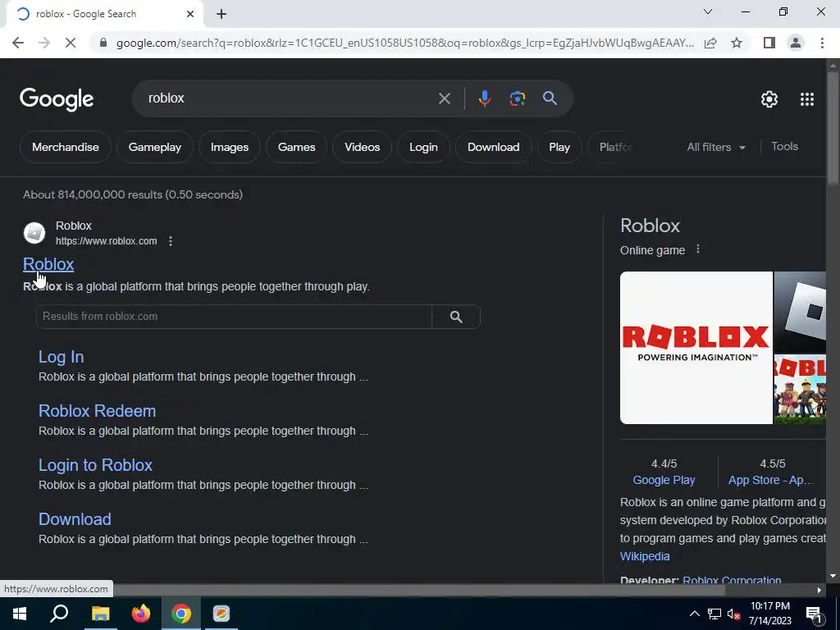The width and height of the screenshot is (840, 630).
Task: Open the Download sitelink
Action: click(x=75, y=519)
